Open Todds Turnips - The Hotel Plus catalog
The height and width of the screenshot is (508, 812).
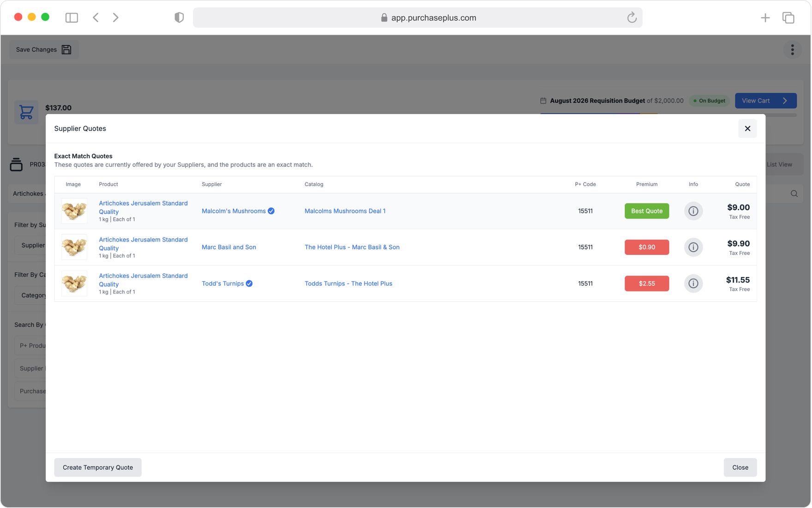(348, 284)
